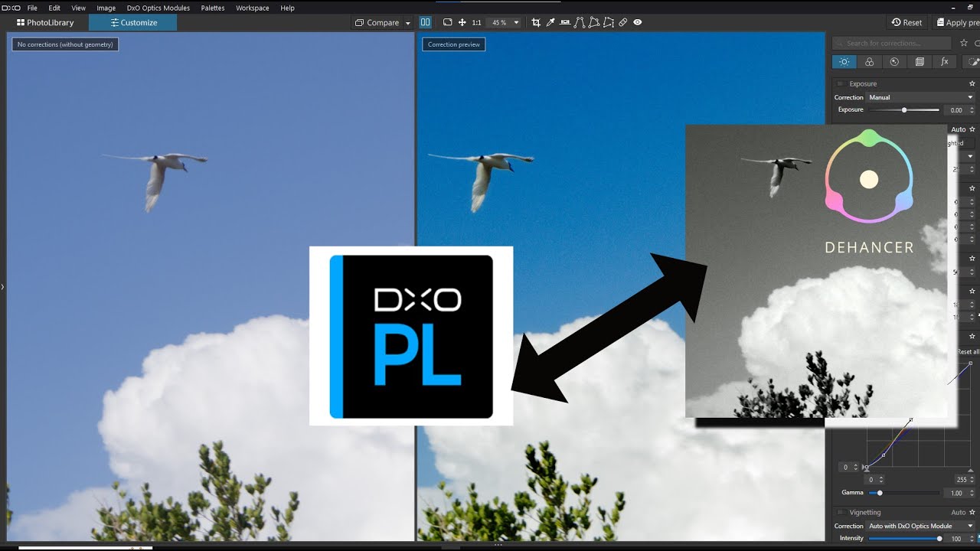
Task: Select the Repair tool icon
Action: [x=623, y=22]
